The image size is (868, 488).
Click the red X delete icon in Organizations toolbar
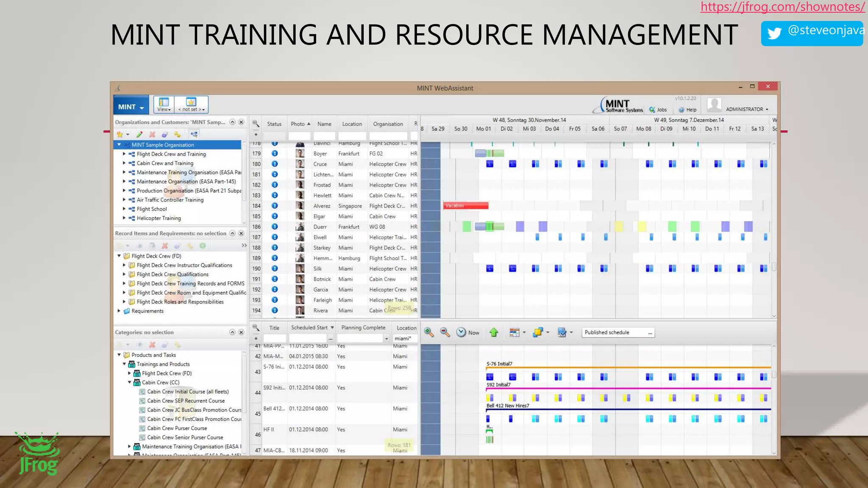(152, 134)
